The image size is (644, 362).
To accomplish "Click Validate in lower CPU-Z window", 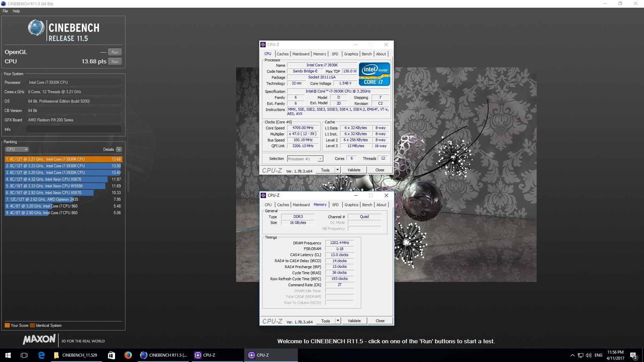I will (x=354, y=321).
